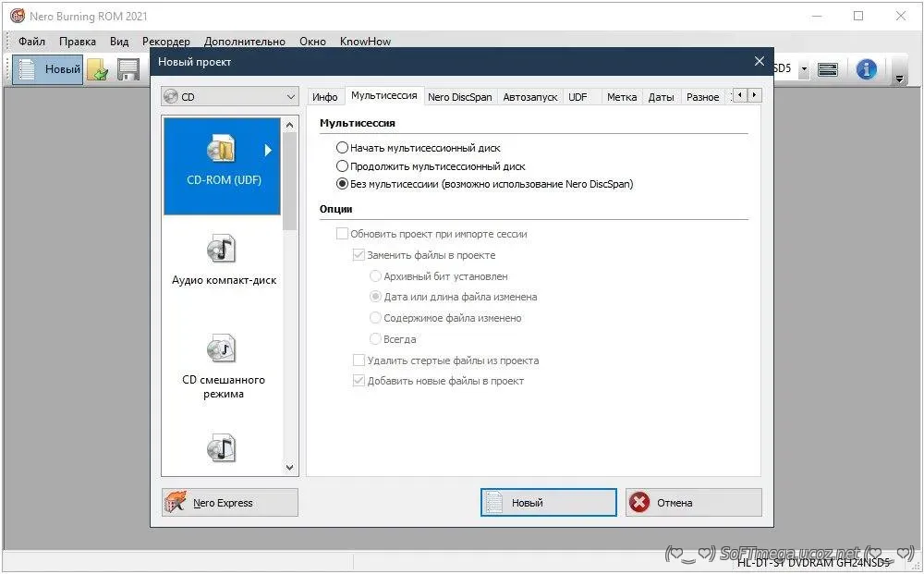Click the recorder drive icon in toolbar
924x574 pixels.
click(x=828, y=69)
